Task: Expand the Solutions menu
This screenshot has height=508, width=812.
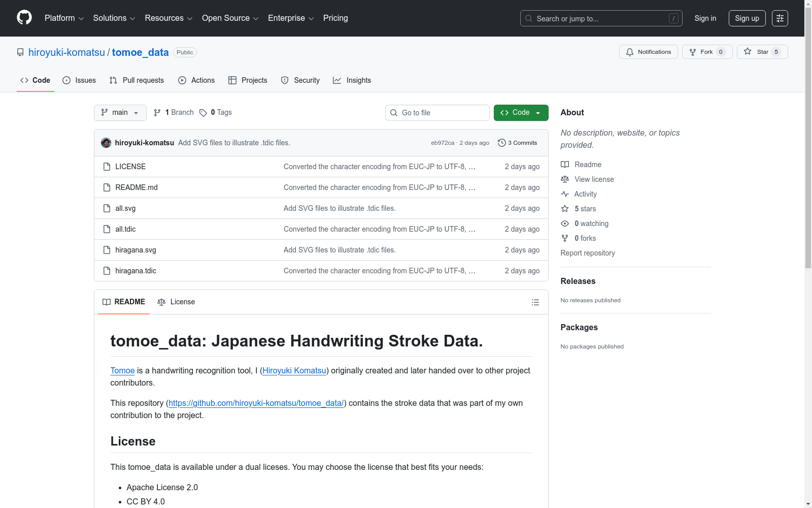Action: (114, 18)
